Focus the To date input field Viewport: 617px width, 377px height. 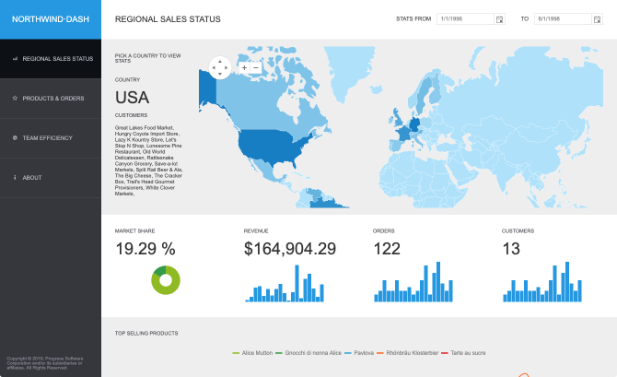[563, 19]
